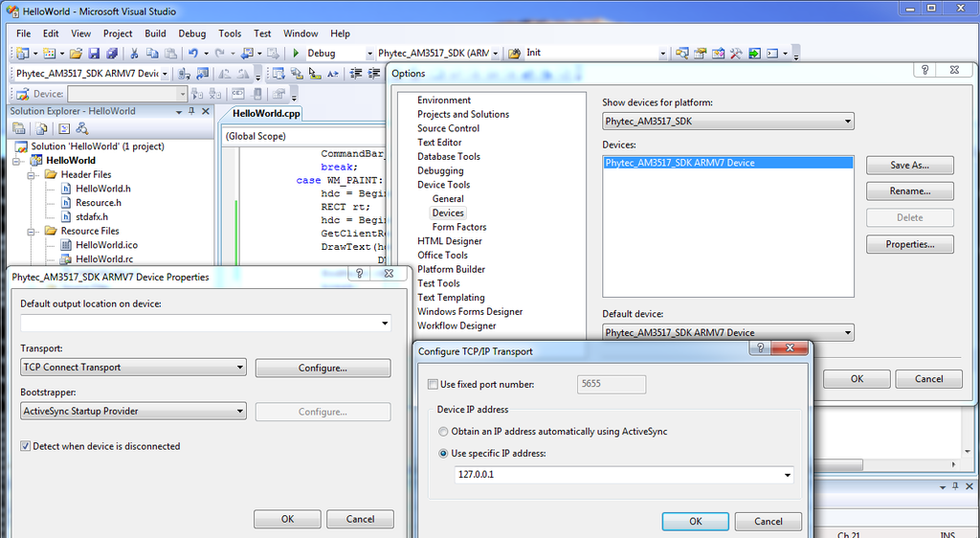This screenshot has width=980, height=538.
Task: Click the Undo arrow icon
Action: pyautogui.click(x=193, y=54)
